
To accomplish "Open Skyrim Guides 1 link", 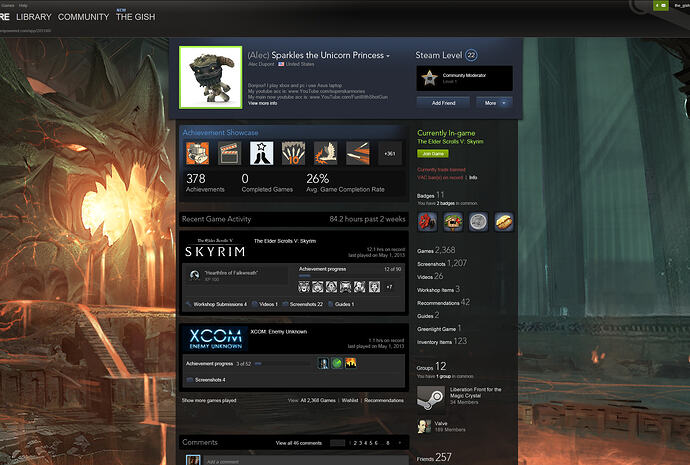I will click(x=341, y=304).
